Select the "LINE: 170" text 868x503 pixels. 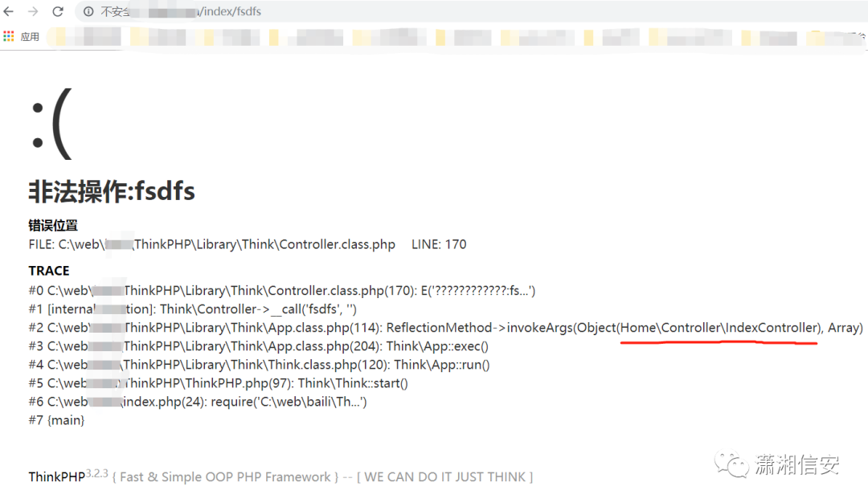(x=439, y=244)
